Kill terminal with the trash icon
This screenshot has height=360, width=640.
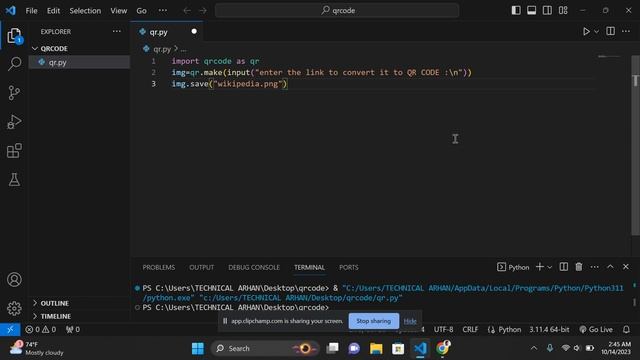(x=579, y=267)
